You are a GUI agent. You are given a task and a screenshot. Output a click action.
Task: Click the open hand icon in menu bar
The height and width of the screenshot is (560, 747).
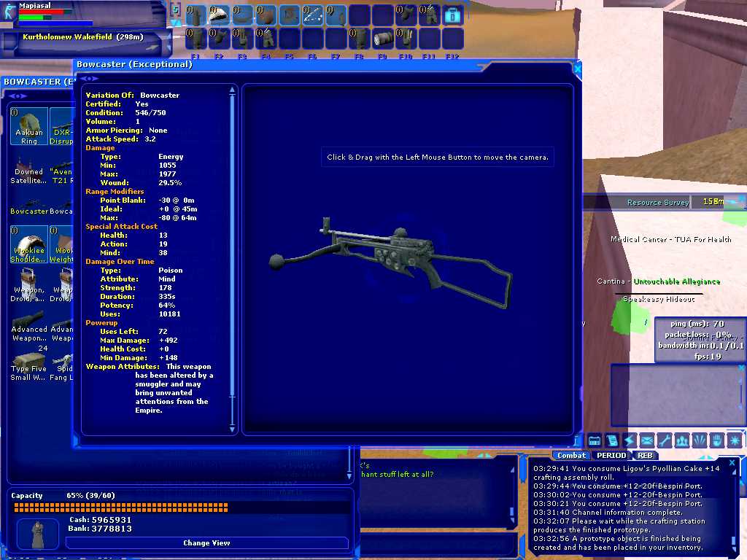(717, 440)
